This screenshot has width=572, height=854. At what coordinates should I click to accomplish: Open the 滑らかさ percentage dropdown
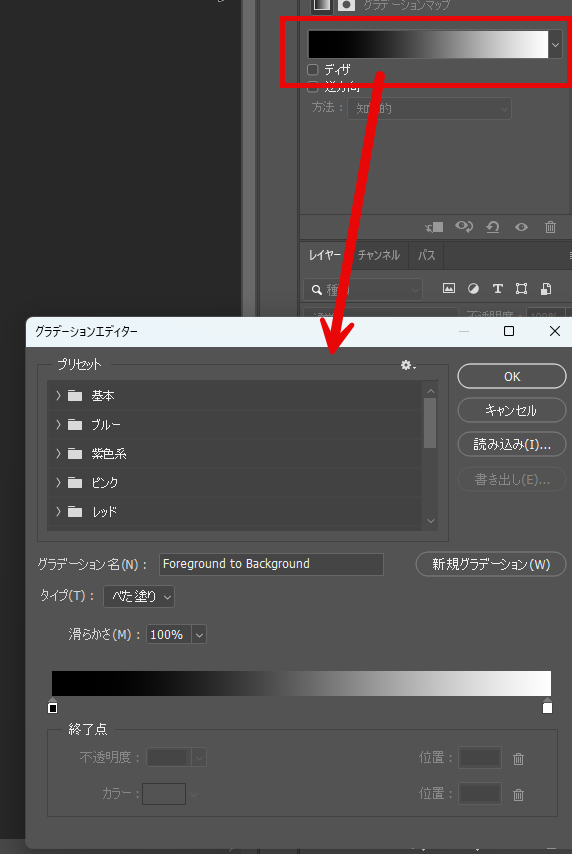[x=199, y=635]
